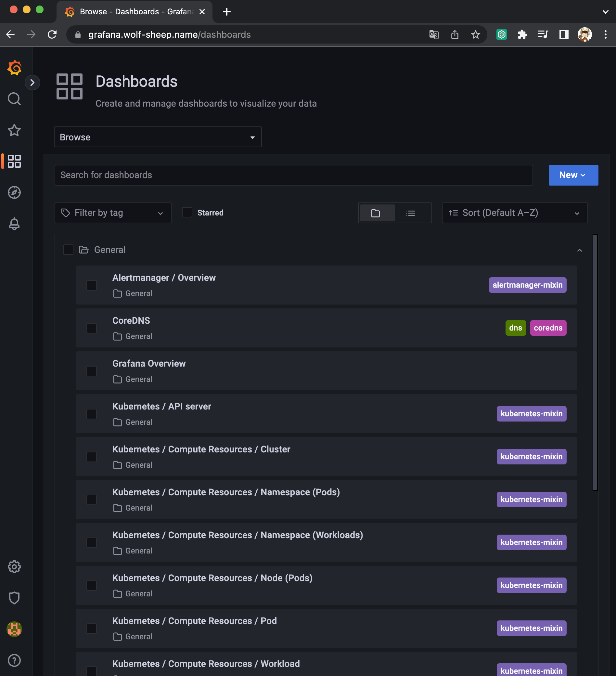The height and width of the screenshot is (676, 616).
Task: Click kubernetes-mixin tag on Cluster row
Action: tap(531, 457)
